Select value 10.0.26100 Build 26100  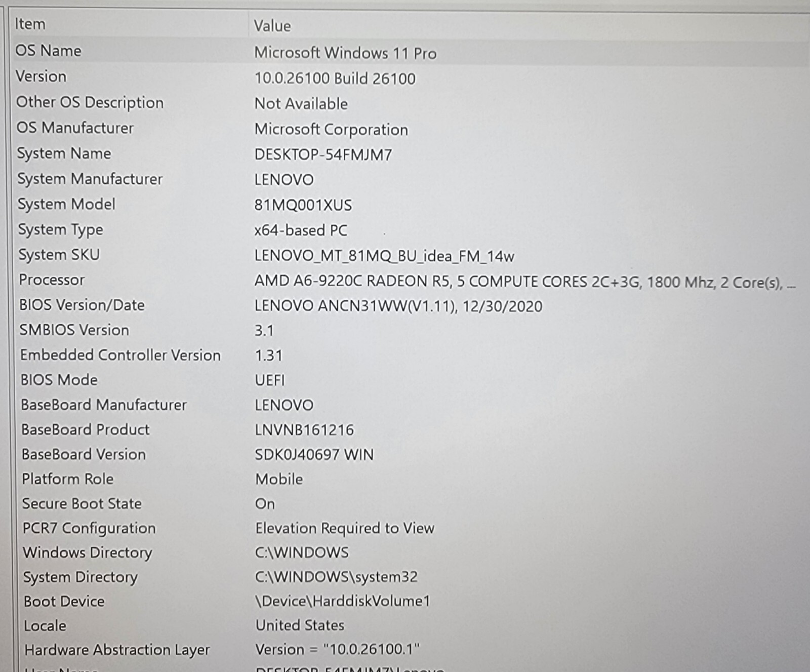pos(335,78)
